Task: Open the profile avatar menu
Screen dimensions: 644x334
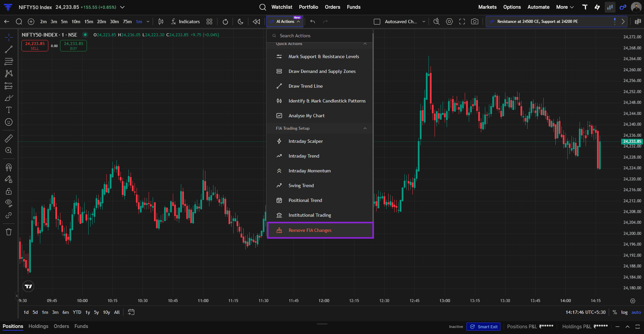Action: (x=636, y=7)
